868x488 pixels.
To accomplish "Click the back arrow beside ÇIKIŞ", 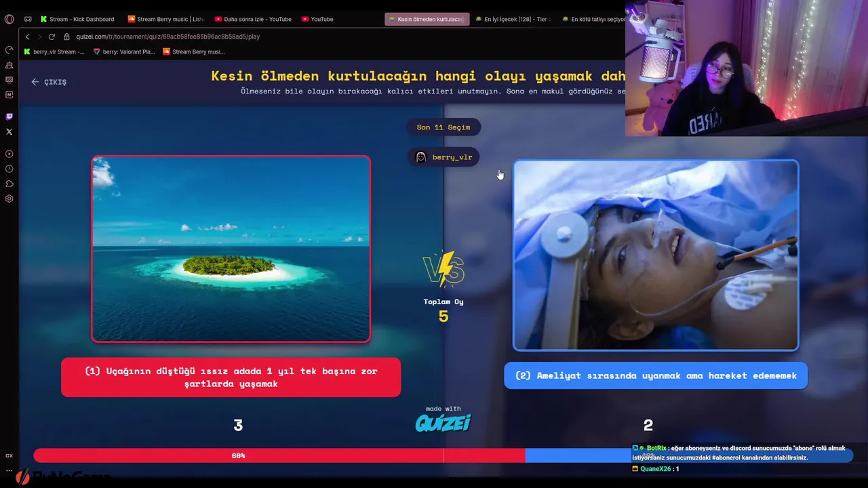I will [35, 82].
